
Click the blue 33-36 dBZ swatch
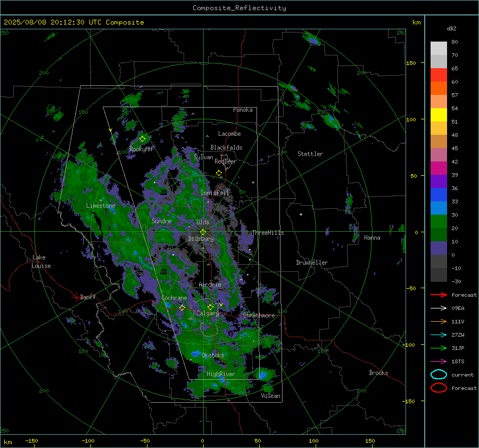(439, 195)
